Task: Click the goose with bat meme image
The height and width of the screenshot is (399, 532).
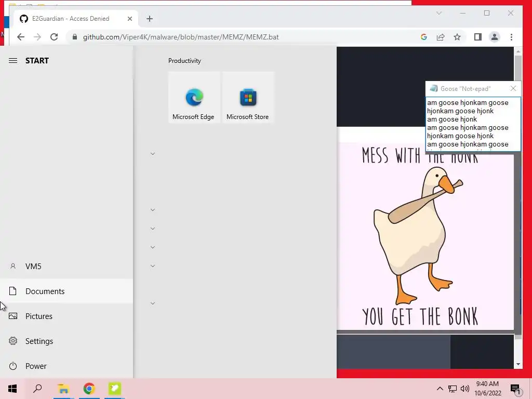Action: click(425, 237)
